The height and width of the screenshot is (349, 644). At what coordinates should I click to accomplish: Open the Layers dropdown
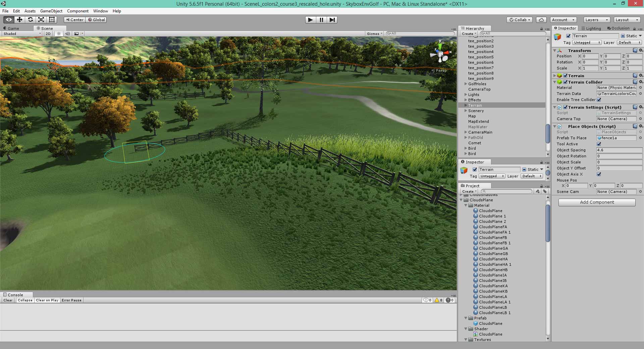[596, 20]
